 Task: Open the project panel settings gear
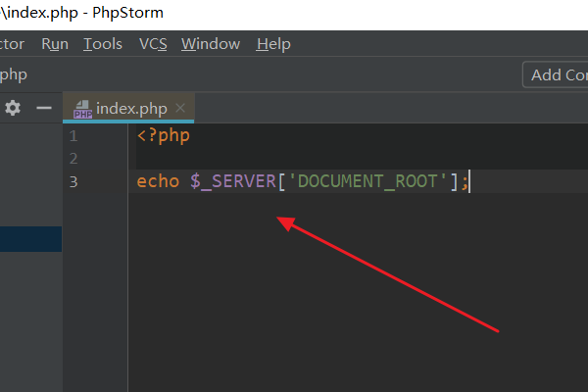(x=13, y=108)
